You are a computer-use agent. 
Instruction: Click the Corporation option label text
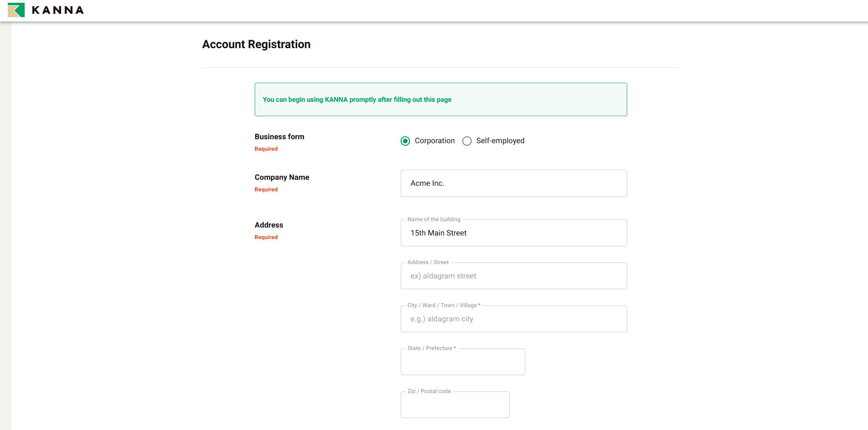pos(435,141)
